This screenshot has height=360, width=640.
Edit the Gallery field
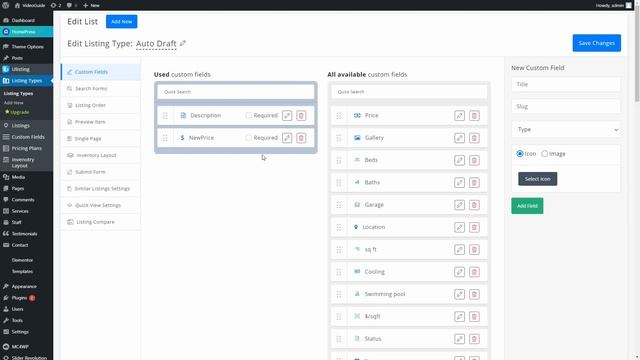click(459, 138)
